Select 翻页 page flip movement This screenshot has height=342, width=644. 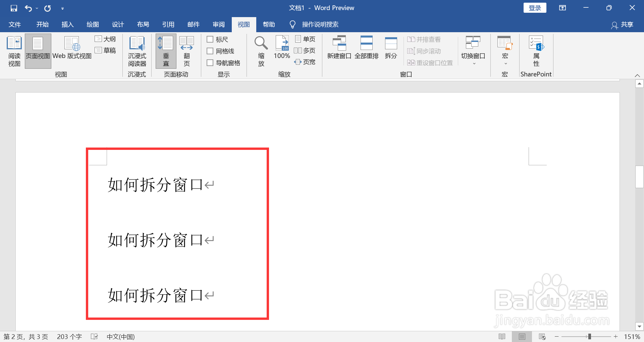coord(186,51)
